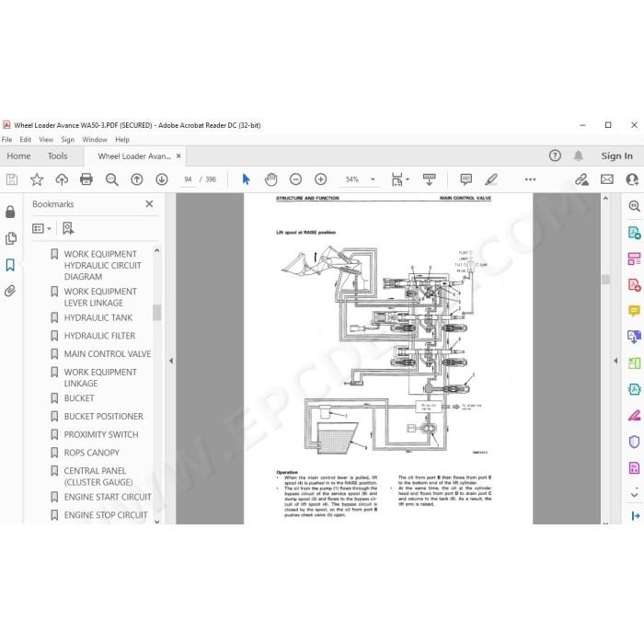
Task: Close the Bookmarks panel
Action: coord(149,204)
